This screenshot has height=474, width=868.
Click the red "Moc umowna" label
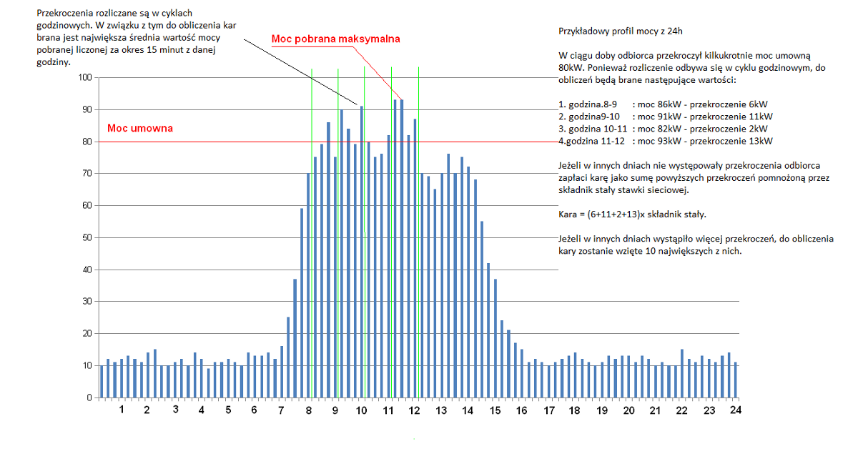[x=140, y=129]
